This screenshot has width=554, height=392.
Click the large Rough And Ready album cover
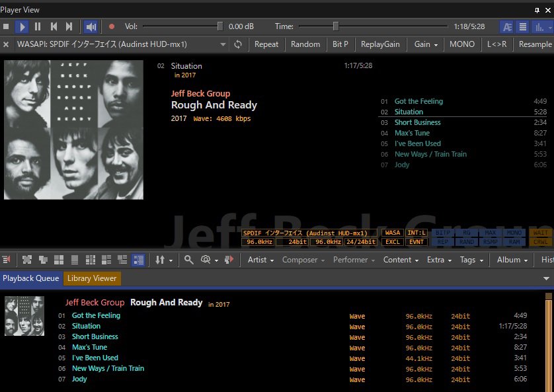73,130
